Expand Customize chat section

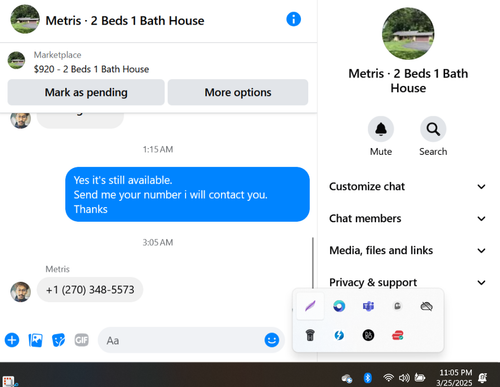point(407,186)
